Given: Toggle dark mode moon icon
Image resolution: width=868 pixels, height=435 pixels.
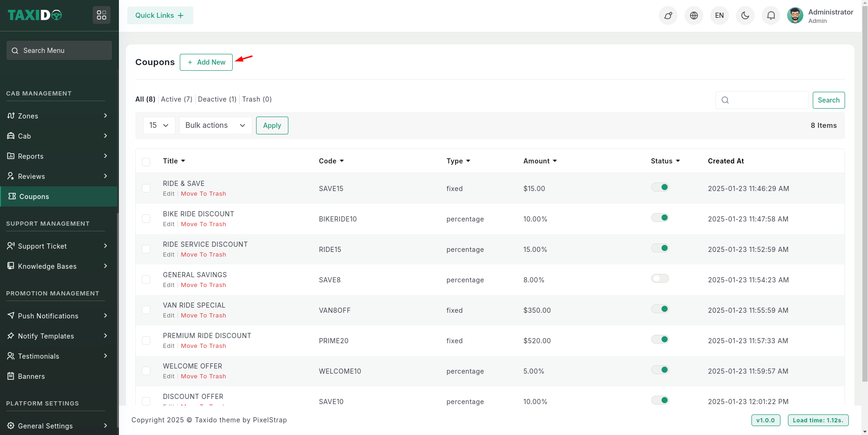Looking at the screenshot, I should pyautogui.click(x=745, y=15).
